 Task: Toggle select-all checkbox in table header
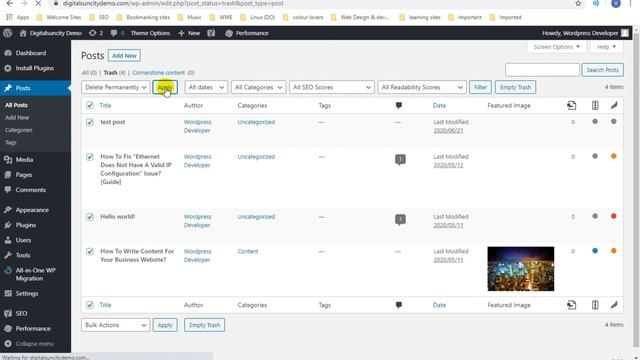click(x=90, y=106)
